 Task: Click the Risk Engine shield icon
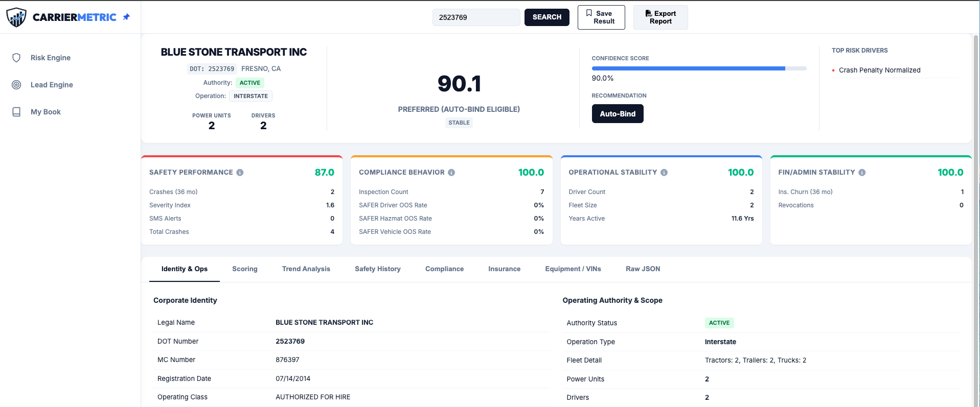click(16, 58)
